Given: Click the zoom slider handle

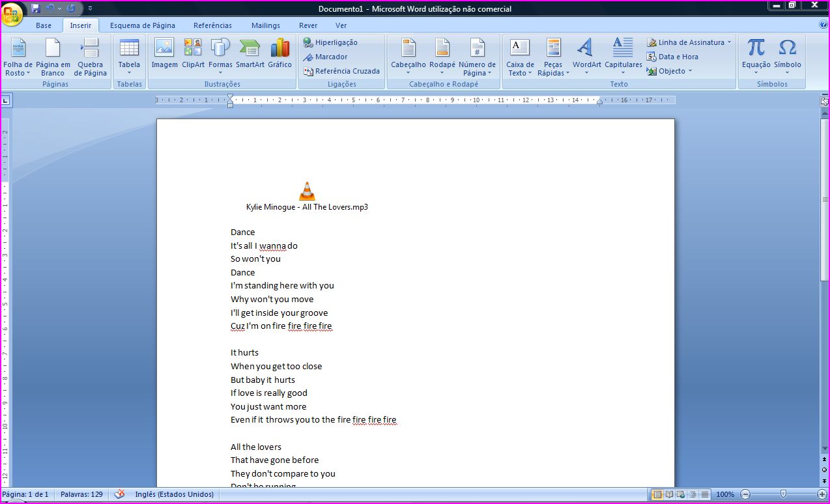Looking at the screenshot, I should (x=783, y=494).
